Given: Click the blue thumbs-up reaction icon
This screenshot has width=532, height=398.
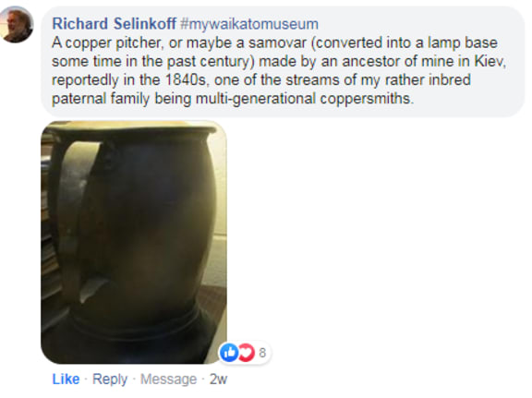Looking at the screenshot, I should point(229,353).
